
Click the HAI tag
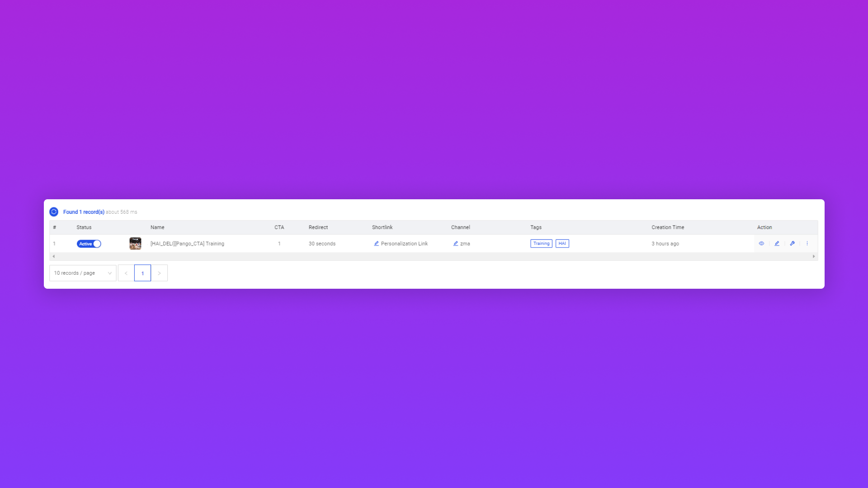point(562,244)
